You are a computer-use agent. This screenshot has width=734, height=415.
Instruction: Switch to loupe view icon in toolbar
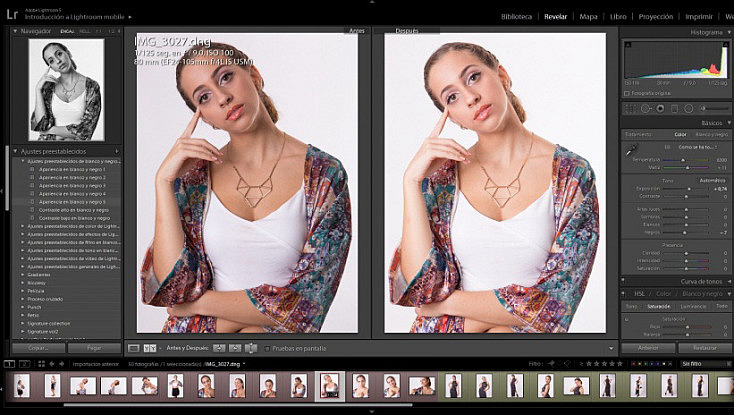click(133, 348)
